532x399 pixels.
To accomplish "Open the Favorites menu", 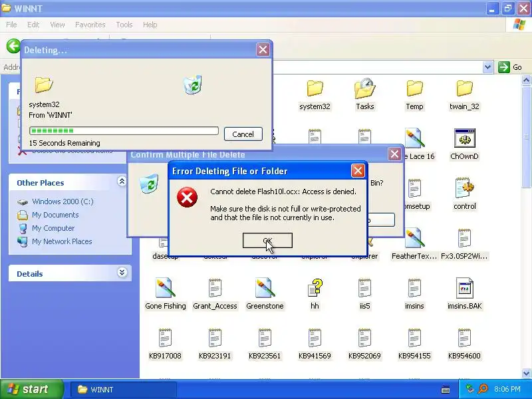I will click(90, 25).
